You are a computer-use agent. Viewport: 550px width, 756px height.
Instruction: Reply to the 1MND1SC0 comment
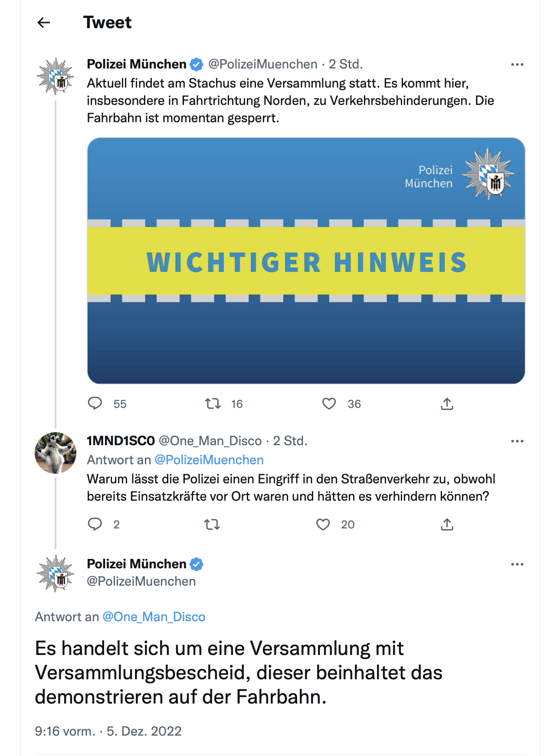click(x=95, y=524)
